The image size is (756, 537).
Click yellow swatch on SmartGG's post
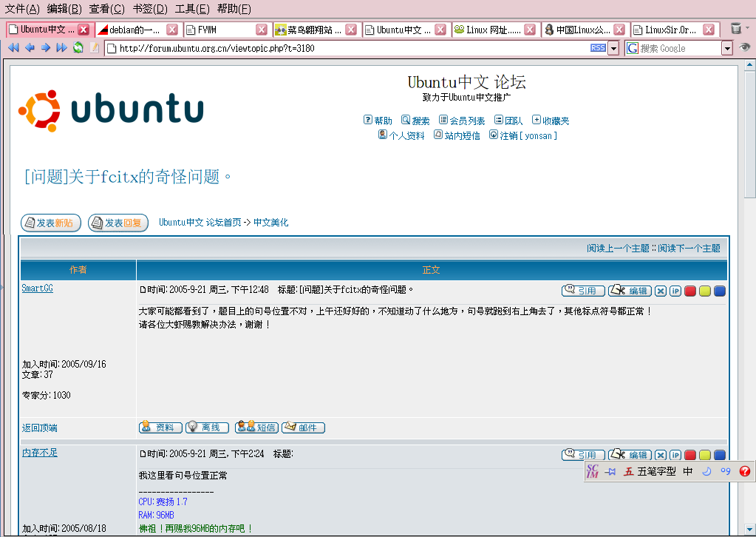point(705,291)
